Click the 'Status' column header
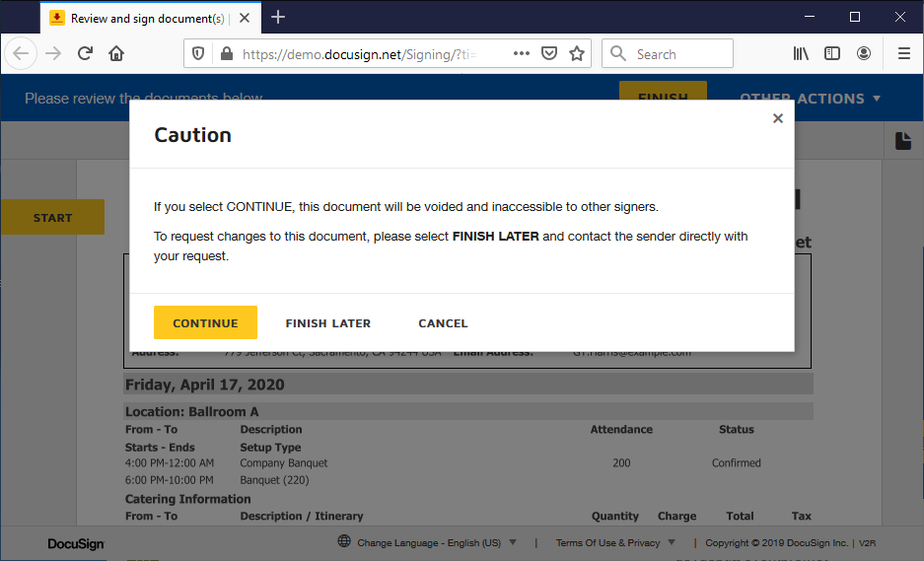The image size is (924, 561). (x=736, y=430)
